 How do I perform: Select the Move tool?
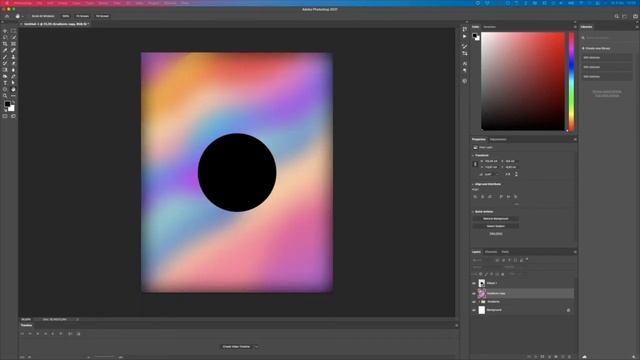pyautogui.click(x=5, y=31)
